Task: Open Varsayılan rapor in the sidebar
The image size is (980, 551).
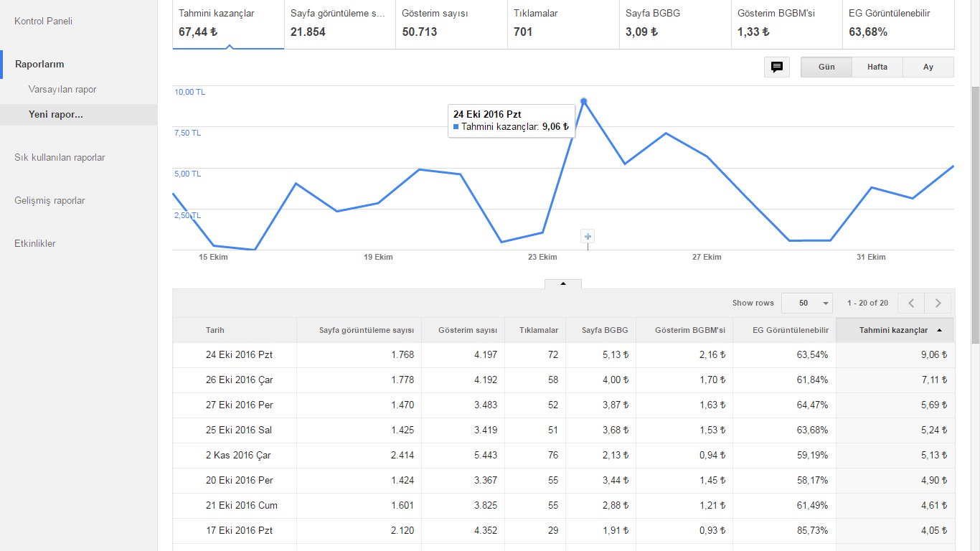Action: tap(62, 90)
